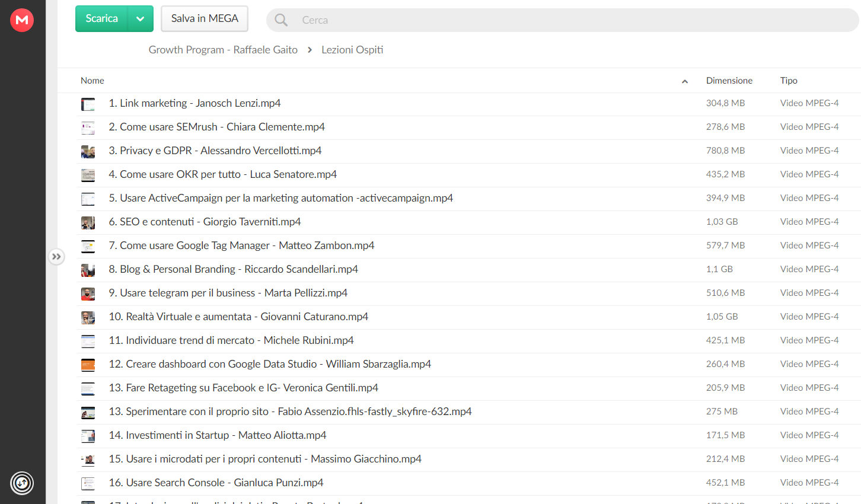The height and width of the screenshot is (504, 861).
Task: Click the SEO e contenuti file thumbnail
Action: (88, 223)
